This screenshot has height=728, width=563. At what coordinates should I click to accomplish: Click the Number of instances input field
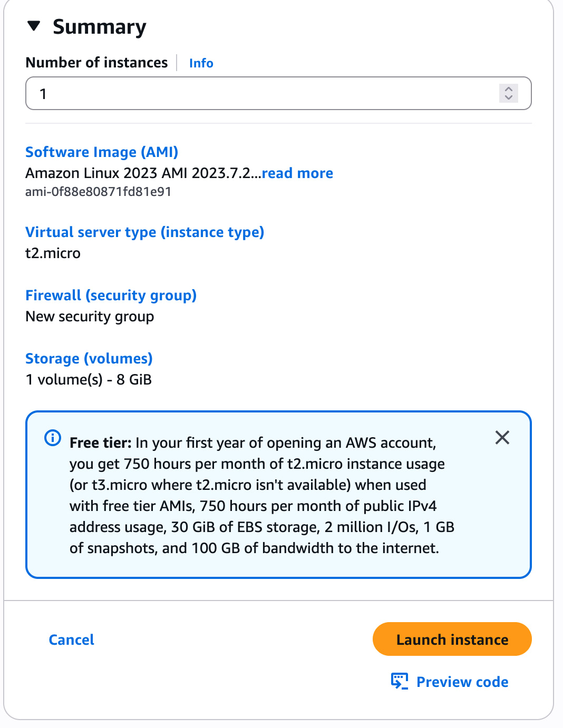pos(264,94)
